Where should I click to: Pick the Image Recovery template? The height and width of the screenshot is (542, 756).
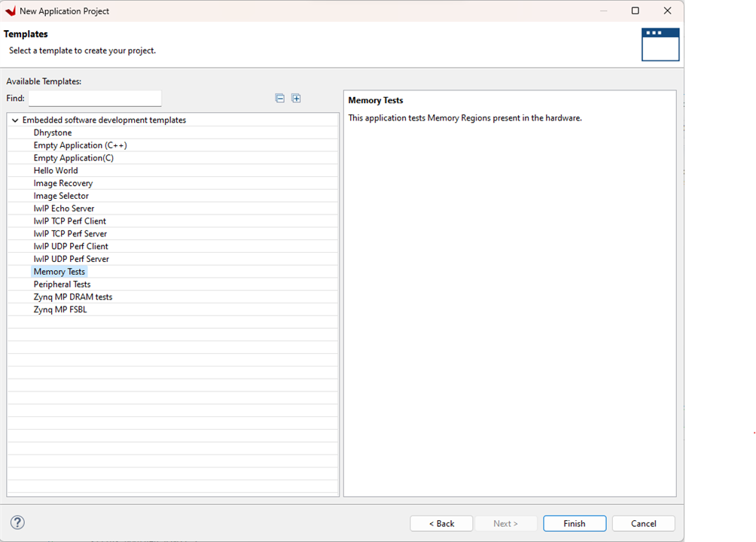coord(62,183)
